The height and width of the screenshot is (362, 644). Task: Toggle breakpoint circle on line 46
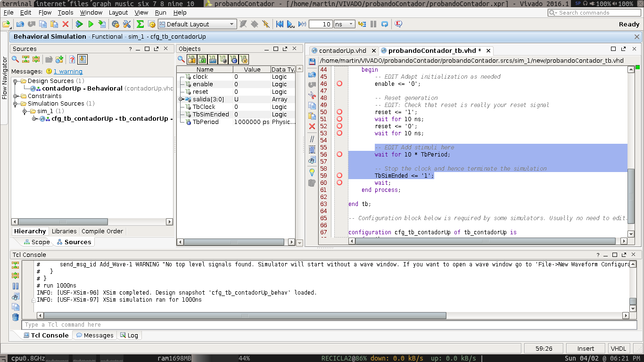(x=339, y=84)
